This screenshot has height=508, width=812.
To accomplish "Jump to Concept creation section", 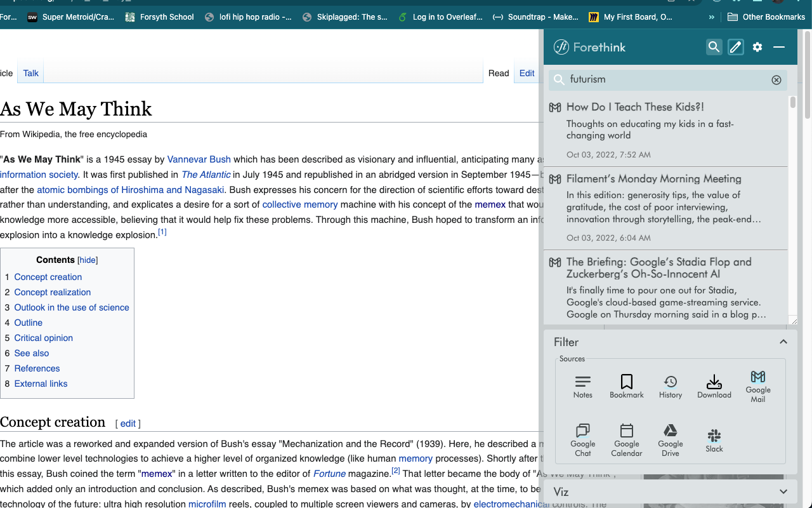I will point(48,277).
